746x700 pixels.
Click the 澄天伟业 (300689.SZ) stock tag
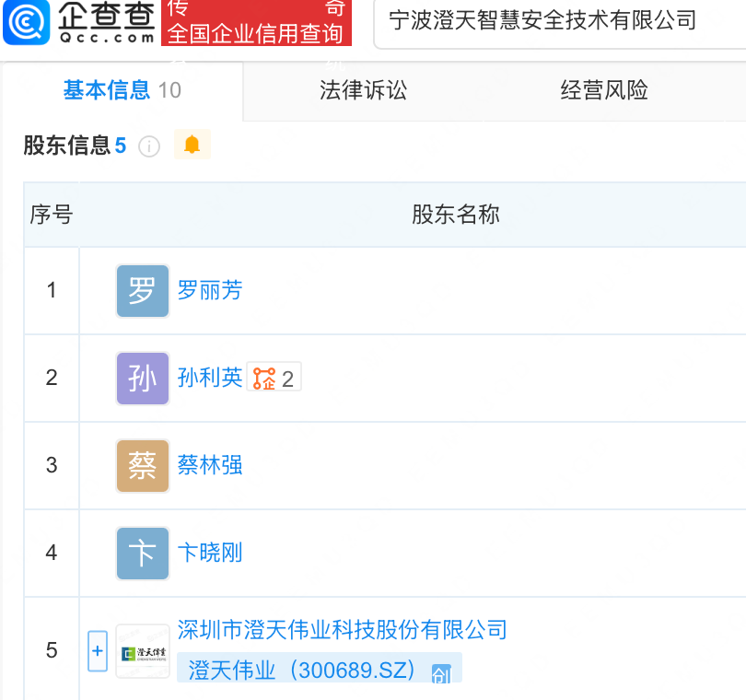320,668
